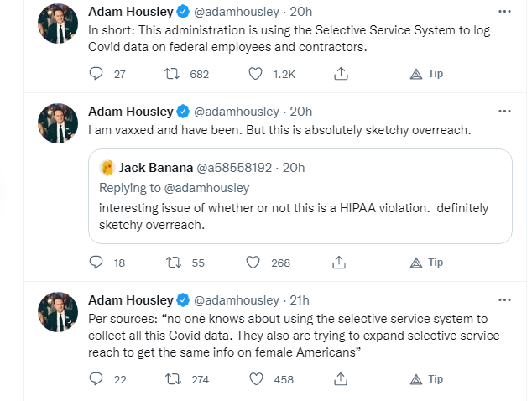This screenshot has width=532, height=401.
Task: Retweet the tweet with 55 retweets
Action: point(174,263)
